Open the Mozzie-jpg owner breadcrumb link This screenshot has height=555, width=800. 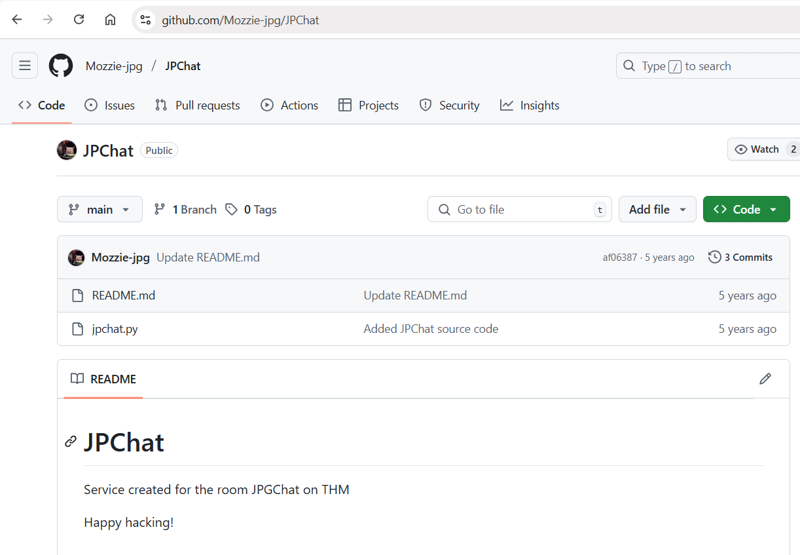[x=114, y=66]
